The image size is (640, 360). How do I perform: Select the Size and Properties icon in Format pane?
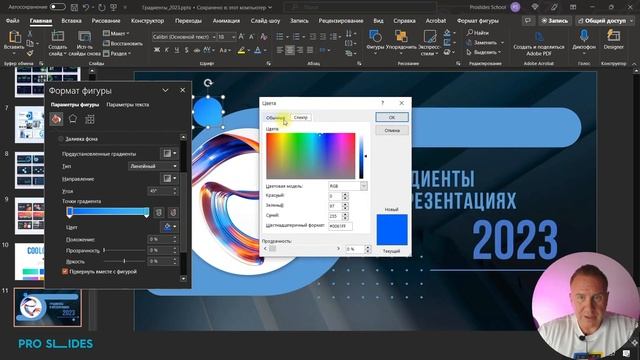click(x=90, y=119)
